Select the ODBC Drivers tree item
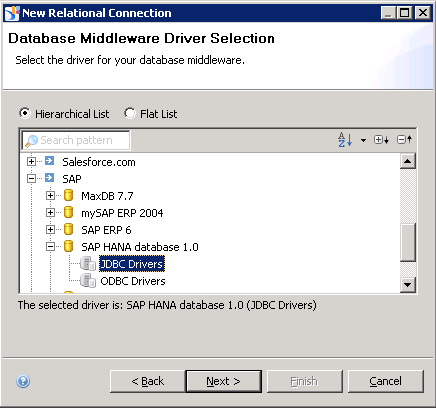436x408 pixels. pos(133,281)
